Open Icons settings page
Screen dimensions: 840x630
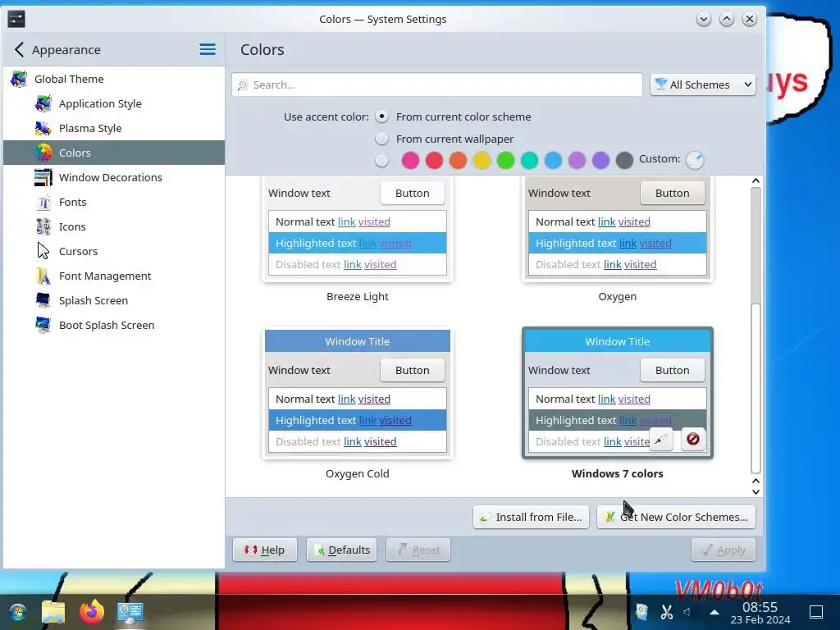113,226
